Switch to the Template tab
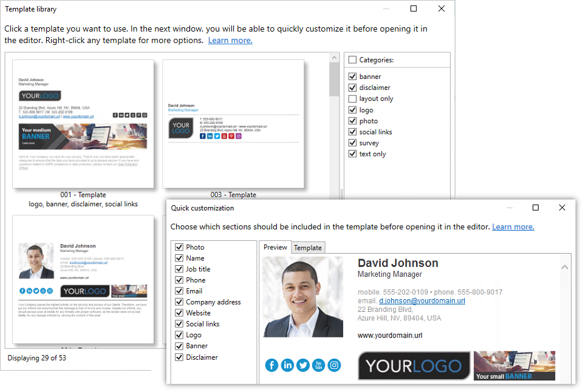The height and width of the screenshot is (392, 583). pos(308,248)
